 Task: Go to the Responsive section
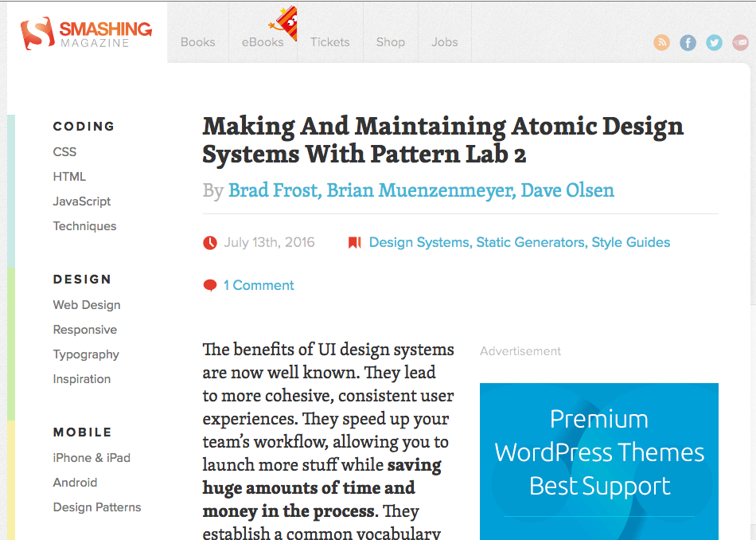pos(85,330)
